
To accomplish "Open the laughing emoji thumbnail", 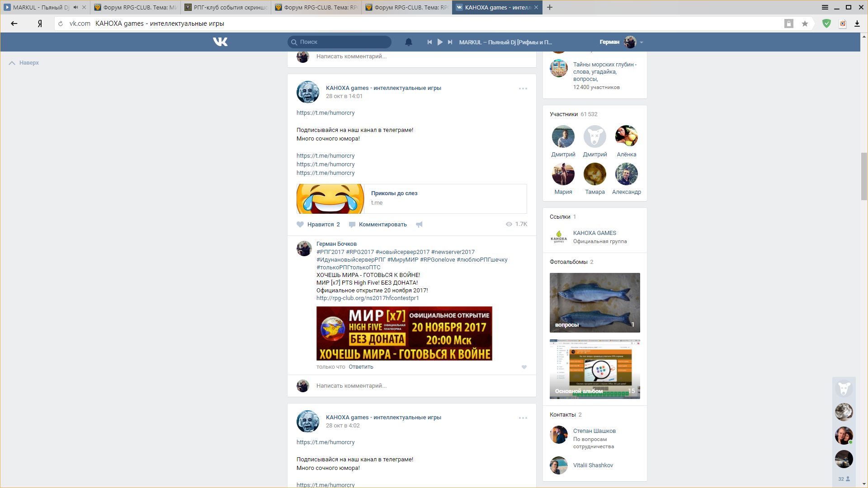I will [330, 198].
